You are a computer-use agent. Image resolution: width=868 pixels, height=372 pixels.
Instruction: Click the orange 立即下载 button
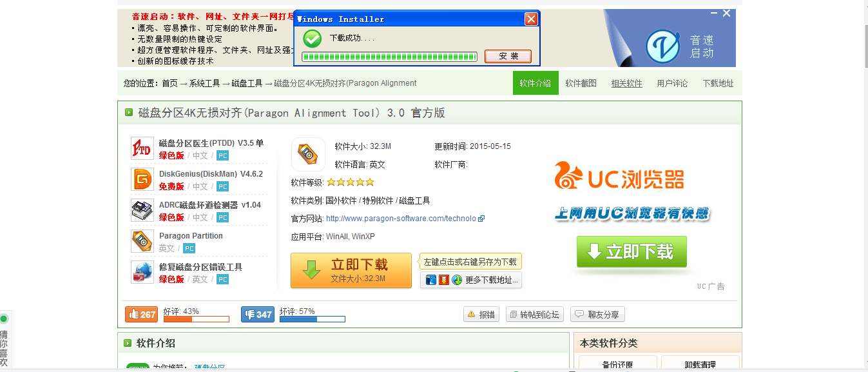click(x=351, y=270)
